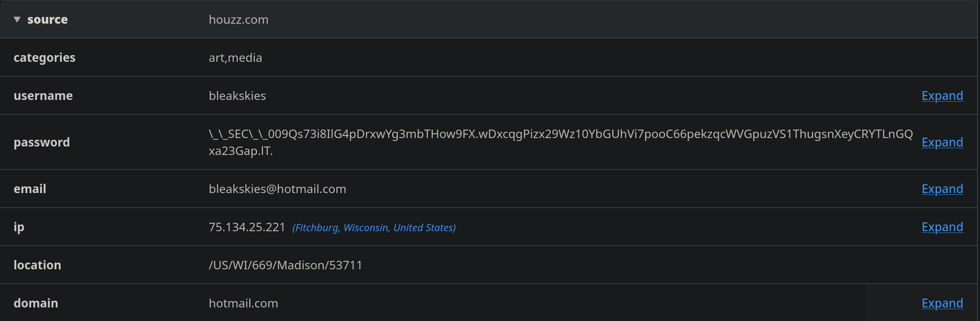
Task: Click the location field label
Action: (x=37, y=265)
